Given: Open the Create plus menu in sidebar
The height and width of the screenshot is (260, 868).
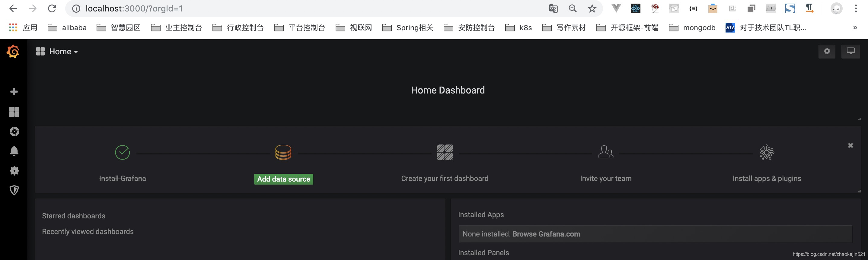Looking at the screenshot, I should point(14,92).
